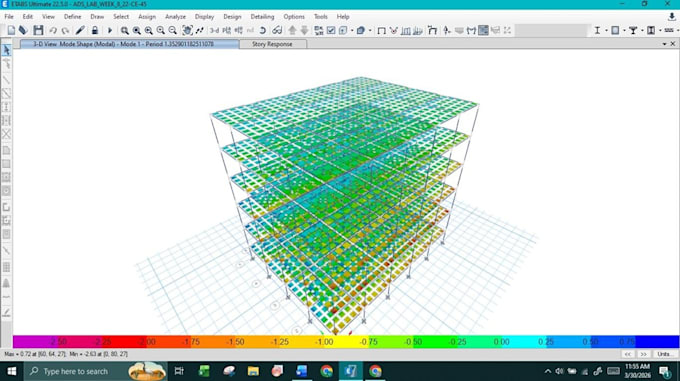Click the Composite Beam Design icon
The image size is (680, 381).
pyautogui.click(x=633, y=30)
